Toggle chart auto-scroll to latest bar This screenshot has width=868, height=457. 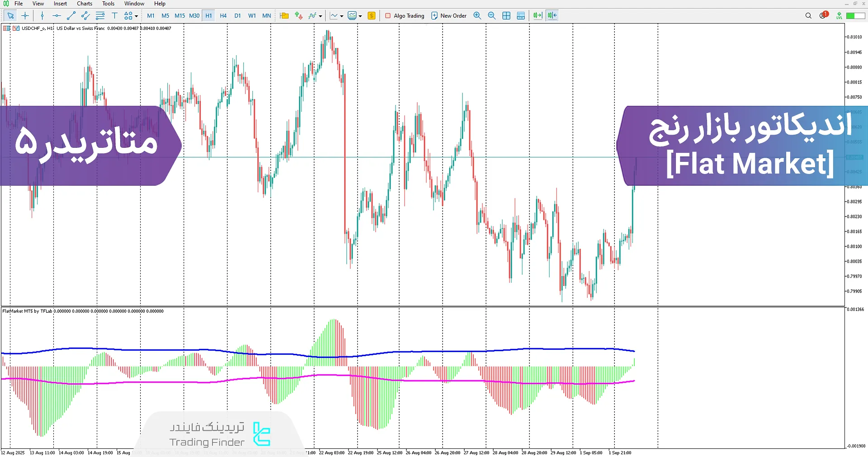coord(538,16)
